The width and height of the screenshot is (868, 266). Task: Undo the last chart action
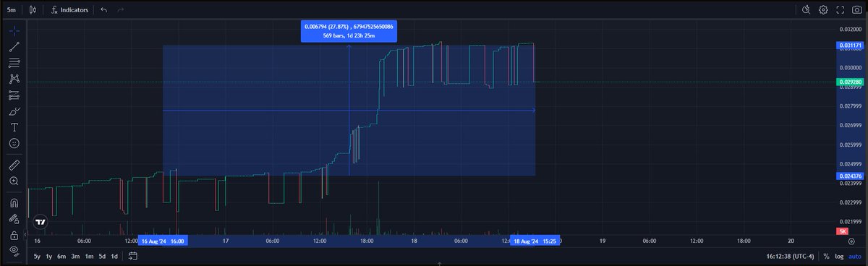[x=104, y=10]
